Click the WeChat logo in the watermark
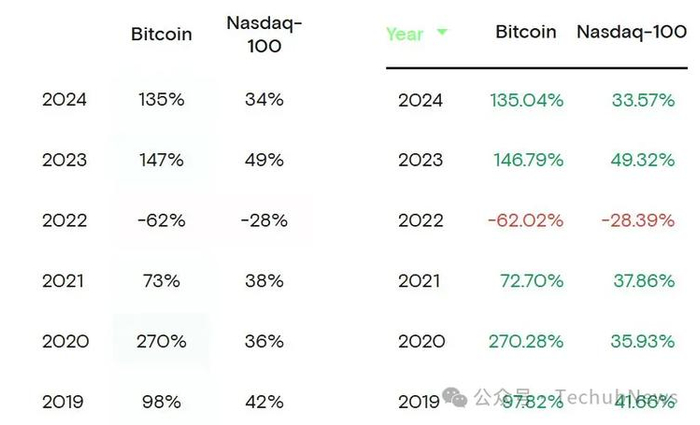700x425 pixels. [x=456, y=397]
